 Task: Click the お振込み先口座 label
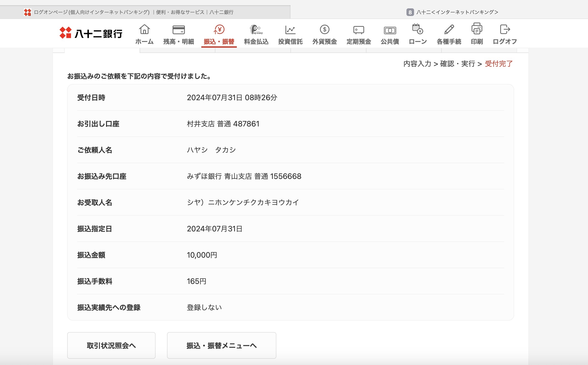pos(102,176)
